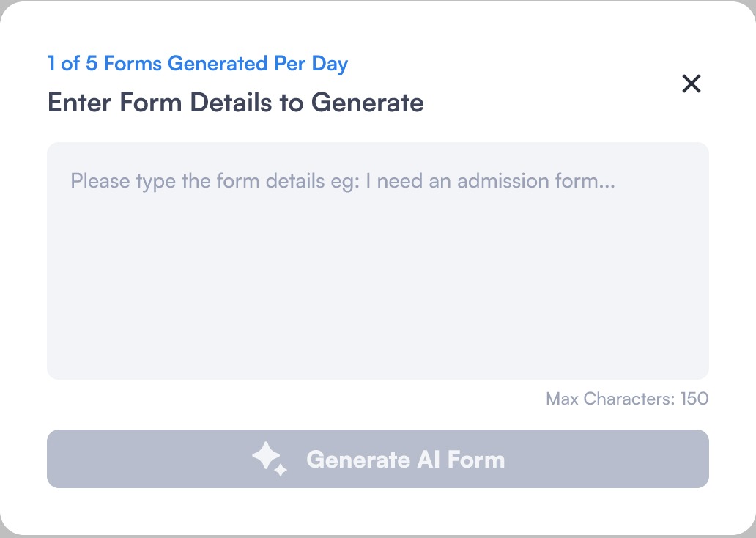Viewport: 756px width, 538px height.
Task: Click the Generate AI Form button
Action: [x=378, y=459]
